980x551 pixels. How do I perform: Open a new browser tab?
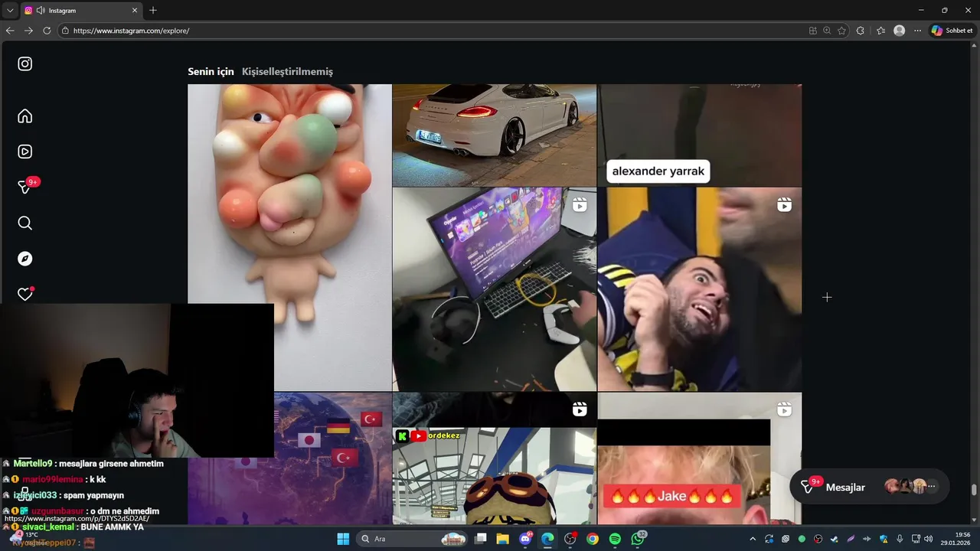pyautogui.click(x=153, y=11)
